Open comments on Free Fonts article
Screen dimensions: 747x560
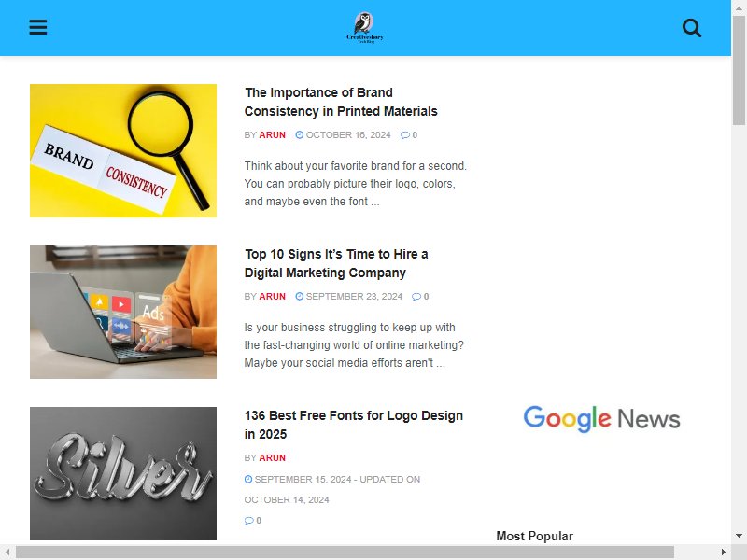[x=252, y=521]
